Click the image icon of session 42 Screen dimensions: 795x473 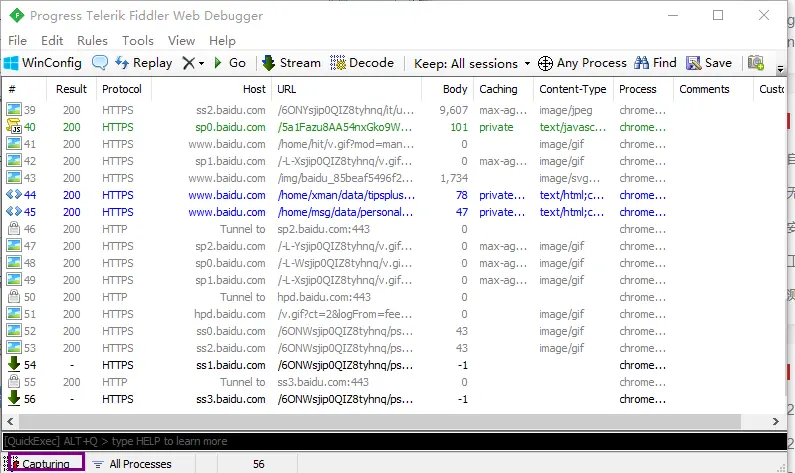(14, 160)
